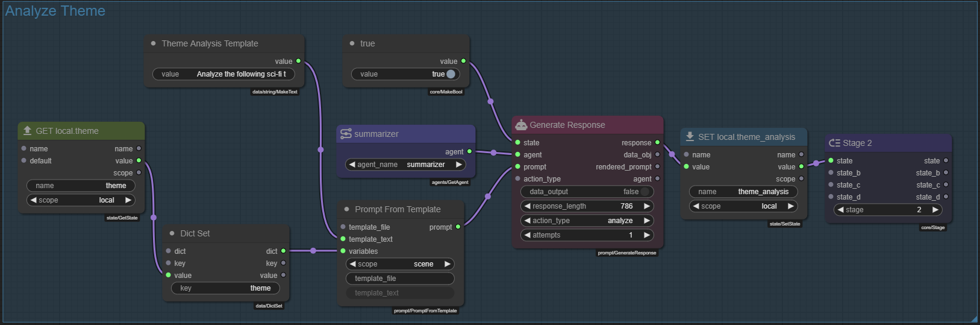
Task: Click the download icon on SET local.theme_analysis node
Action: pos(690,137)
